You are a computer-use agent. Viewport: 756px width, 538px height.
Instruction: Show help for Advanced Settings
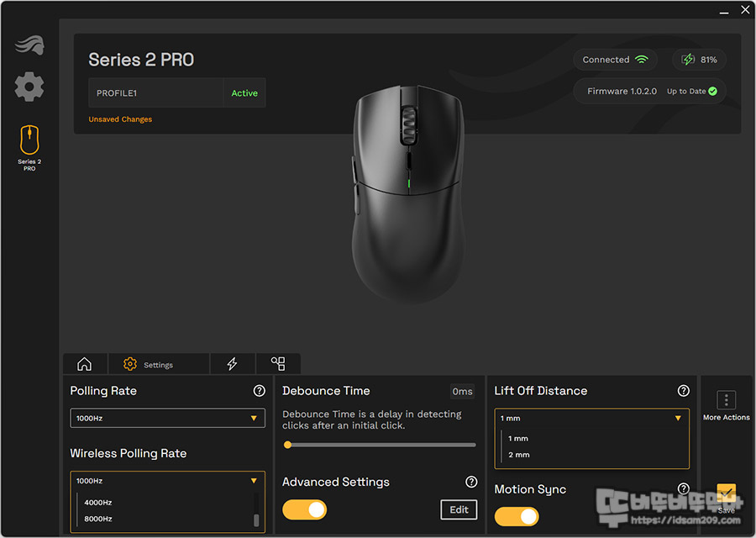point(471,482)
